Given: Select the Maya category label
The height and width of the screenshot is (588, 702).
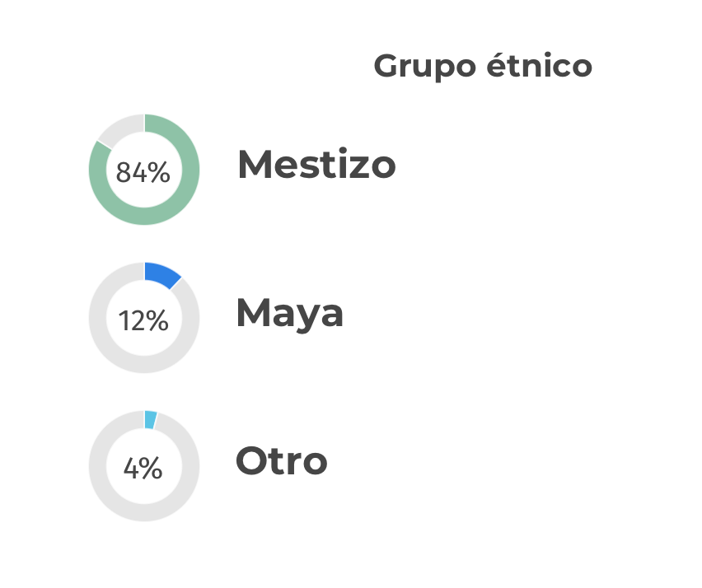Looking at the screenshot, I should 290,315.
